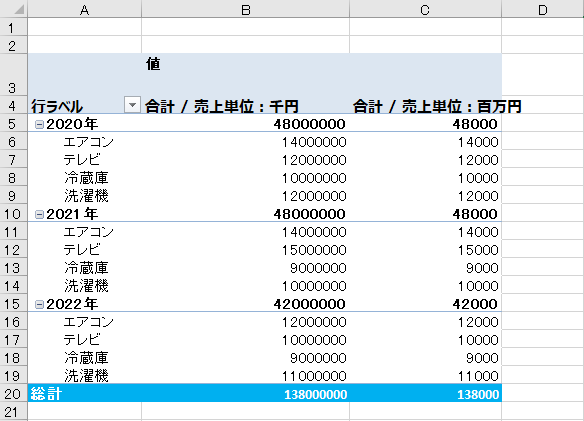
Task: Click テレビ in row 7
Action: [x=82, y=160]
